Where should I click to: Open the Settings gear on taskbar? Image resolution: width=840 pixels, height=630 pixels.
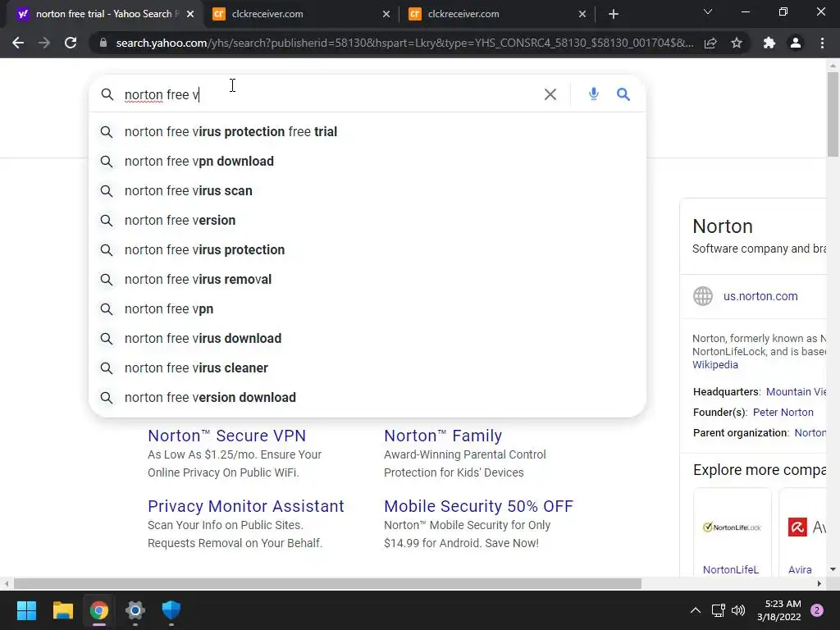135,610
